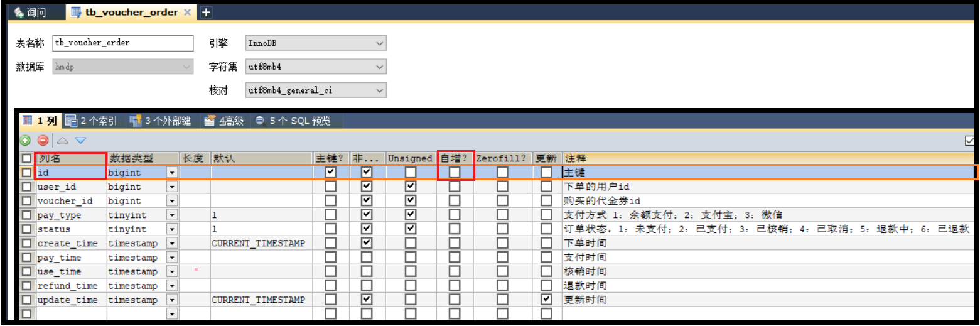Click the 数据类型 column header
980x326 pixels.
(x=143, y=158)
